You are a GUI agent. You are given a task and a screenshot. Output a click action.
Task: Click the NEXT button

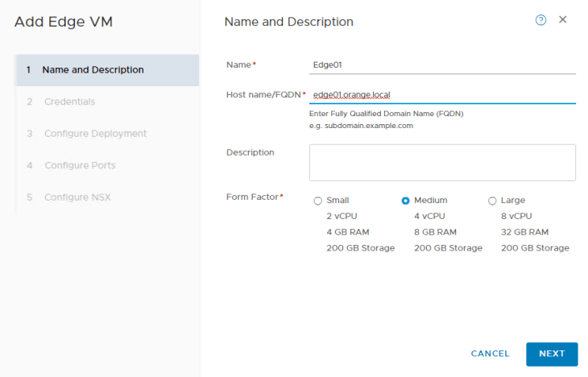tap(552, 354)
